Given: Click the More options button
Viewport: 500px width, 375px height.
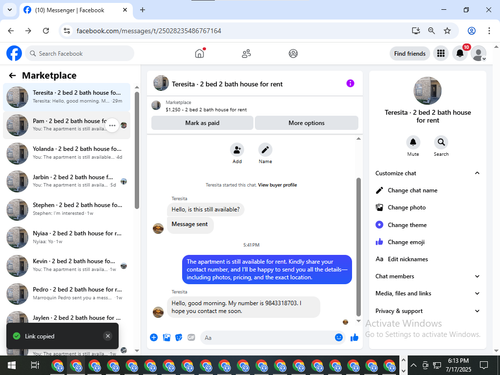Looking at the screenshot, I should point(306,123).
